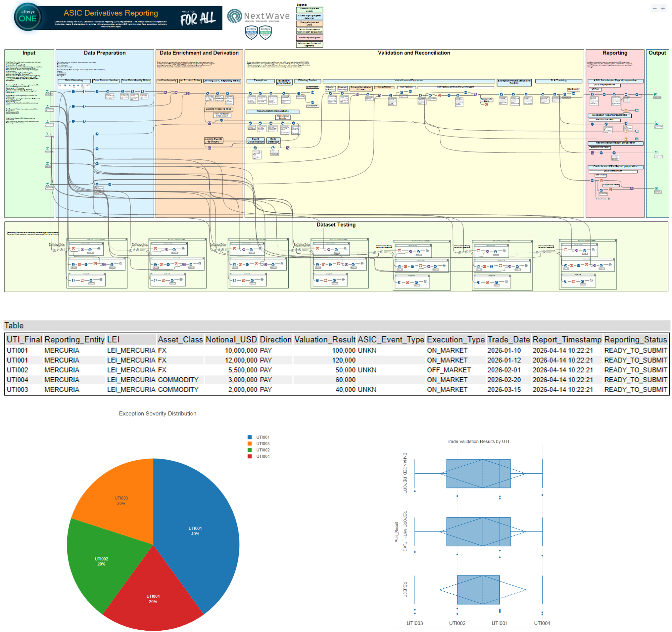This screenshot has height=632, width=672.
Task: Zoom in using the plus button
Action: [x=663, y=9]
